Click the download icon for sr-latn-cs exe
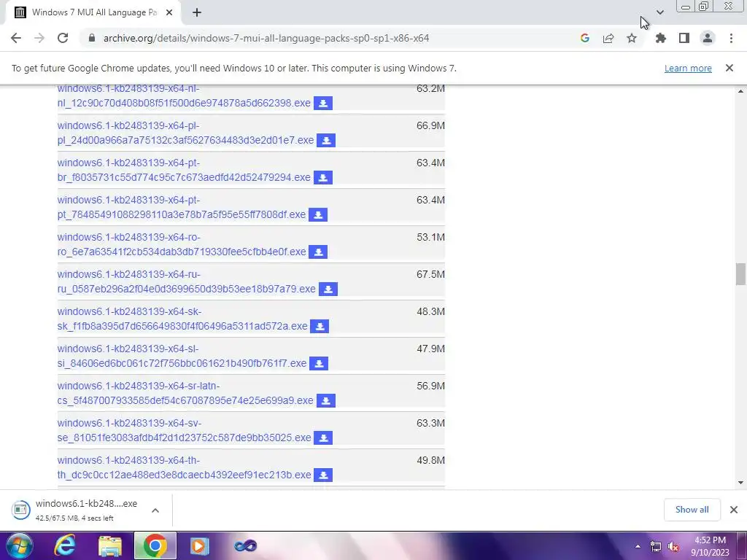The image size is (747, 560). coord(326,400)
